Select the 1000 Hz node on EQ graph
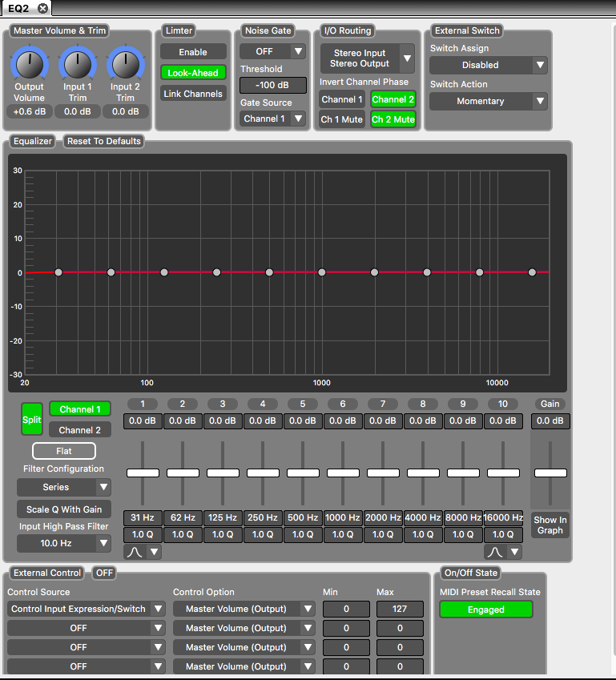The image size is (616, 680). point(322,272)
